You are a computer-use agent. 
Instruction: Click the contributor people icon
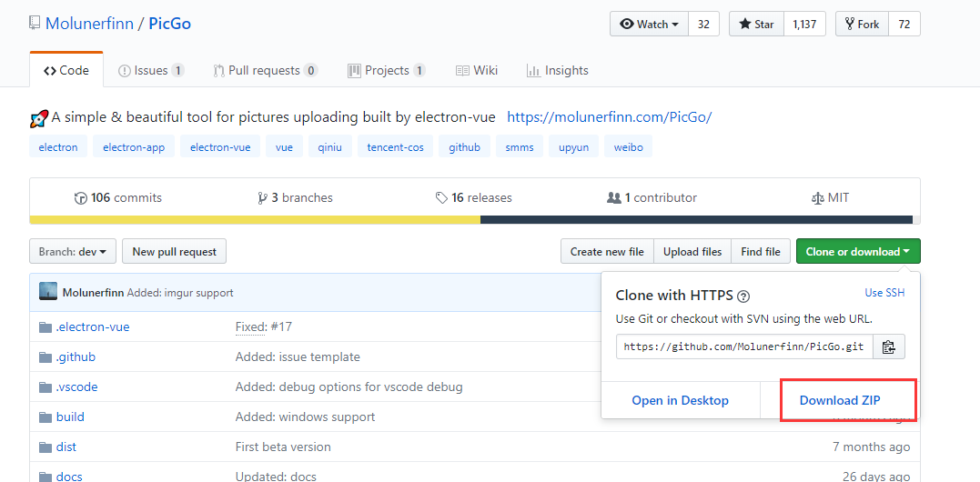(613, 198)
